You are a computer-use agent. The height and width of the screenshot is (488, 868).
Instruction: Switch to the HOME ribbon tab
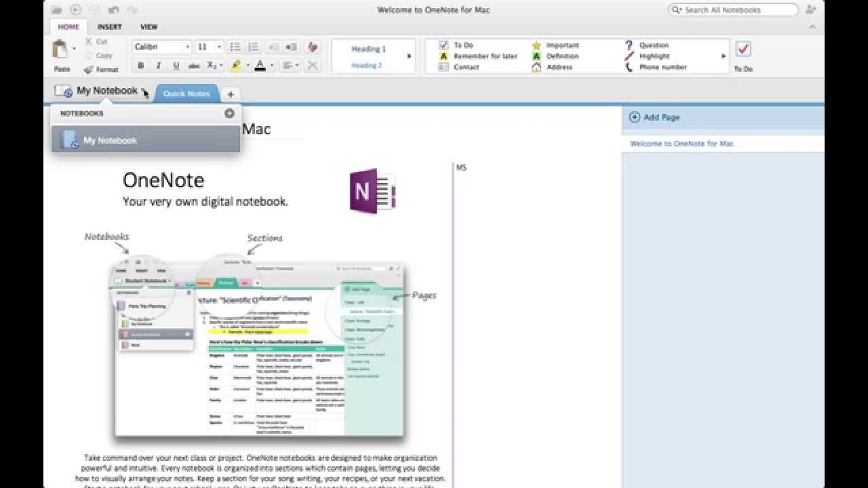[68, 27]
